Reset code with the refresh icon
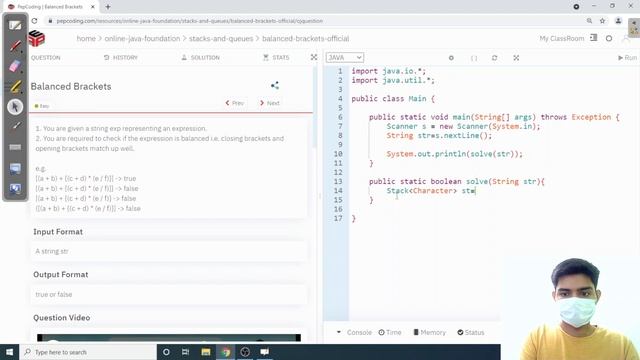The height and width of the screenshot is (360, 640). tap(494, 58)
